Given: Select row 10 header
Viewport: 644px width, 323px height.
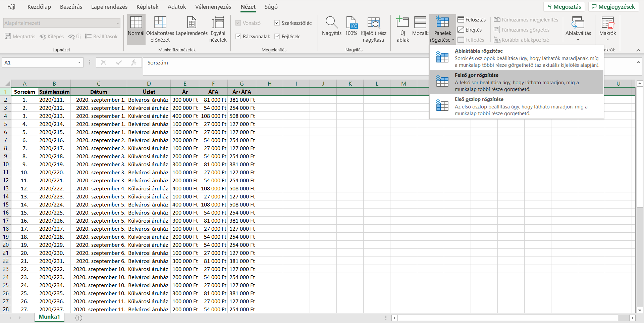Looking at the screenshot, I should [x=6, y=164].
